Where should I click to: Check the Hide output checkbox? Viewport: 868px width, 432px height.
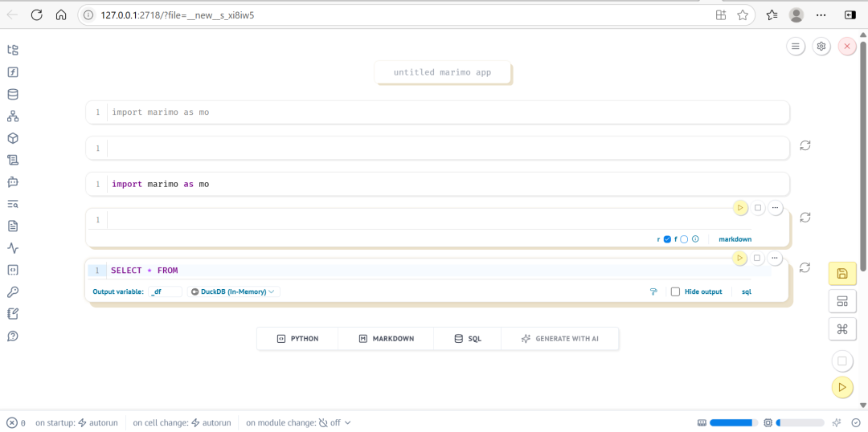coord(675,291)
